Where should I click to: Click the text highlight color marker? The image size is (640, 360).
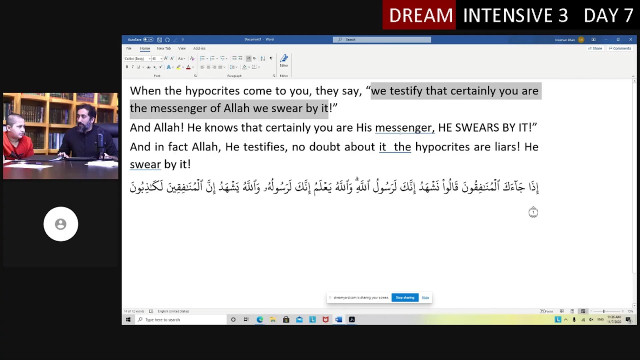click(178, 67)
